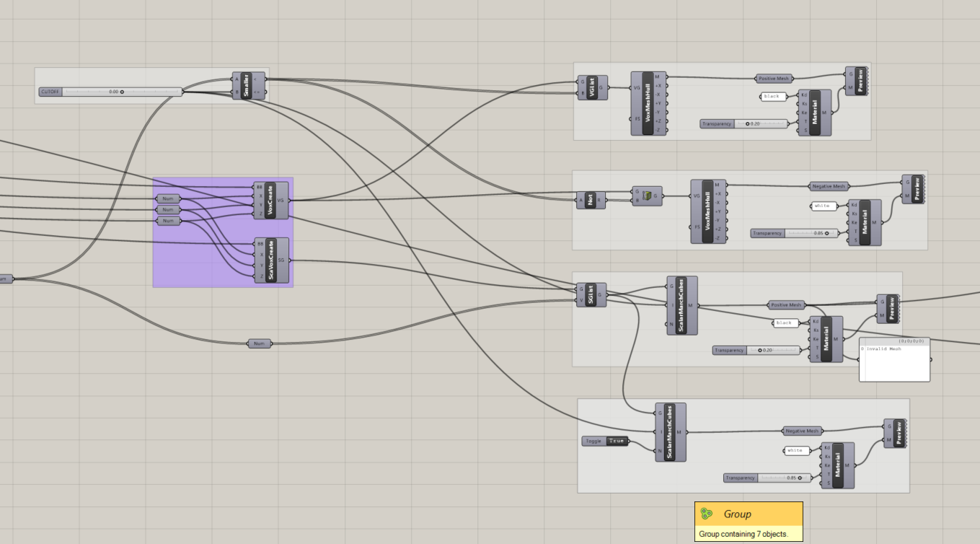980x544 pixels.
Task: Select the VoxCreate component
Action: (x=271, y=201)
